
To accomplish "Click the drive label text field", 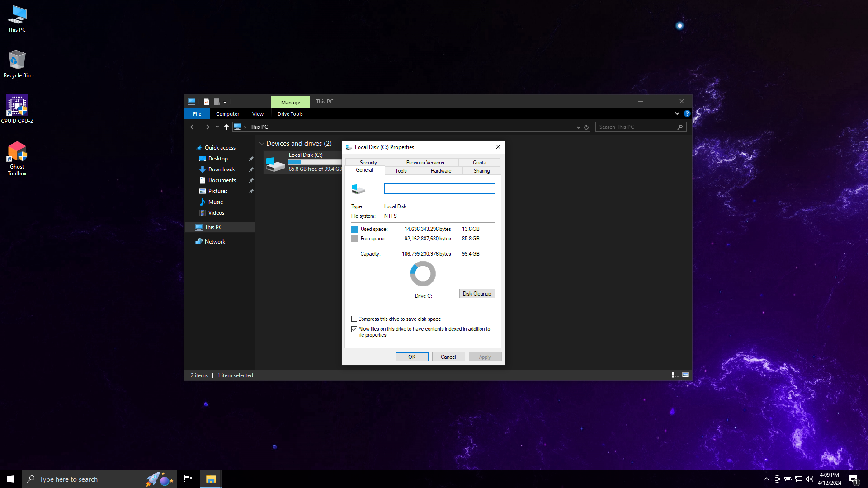I will (x=439, y=188).
